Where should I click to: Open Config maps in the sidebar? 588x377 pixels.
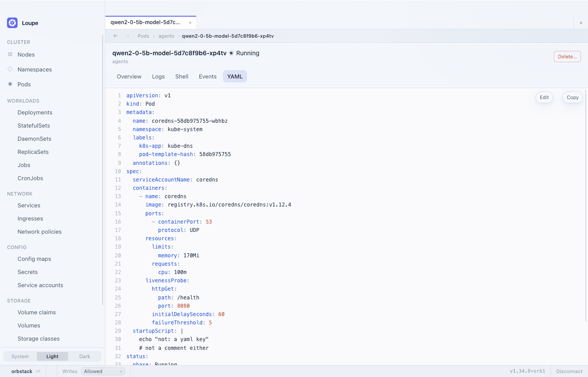coord(34,259)
